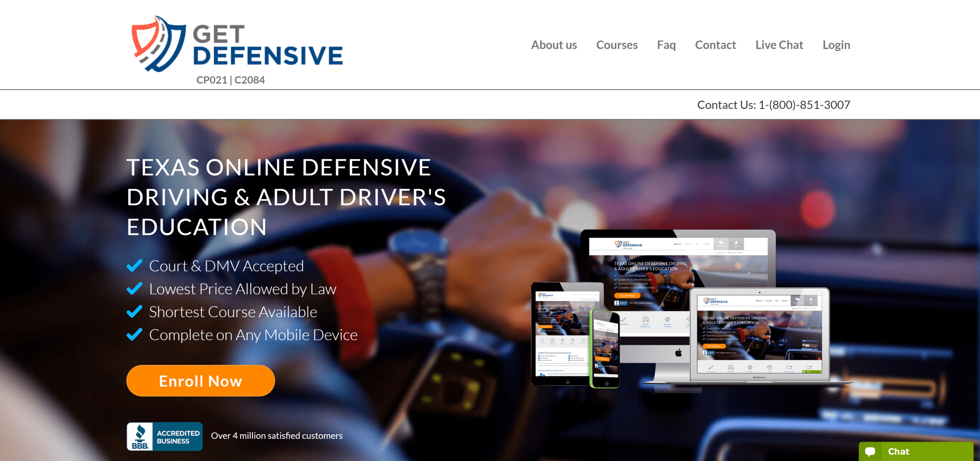Open the Courses dropdown menu

pos(617,44)
